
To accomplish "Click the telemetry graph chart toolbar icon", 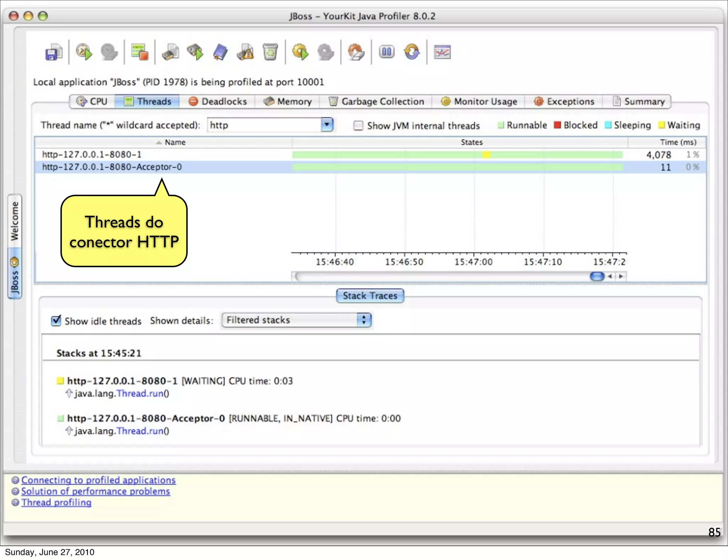I will (442, 52).
